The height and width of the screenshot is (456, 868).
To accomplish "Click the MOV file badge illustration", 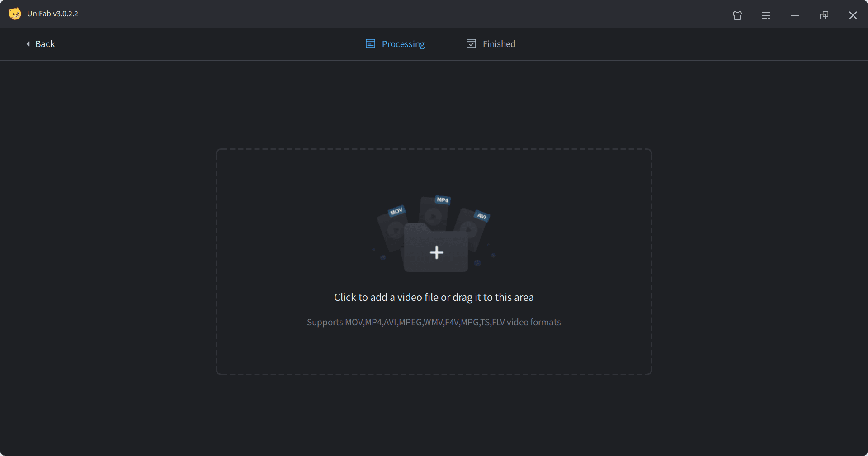I will click(x=396, y=211).
